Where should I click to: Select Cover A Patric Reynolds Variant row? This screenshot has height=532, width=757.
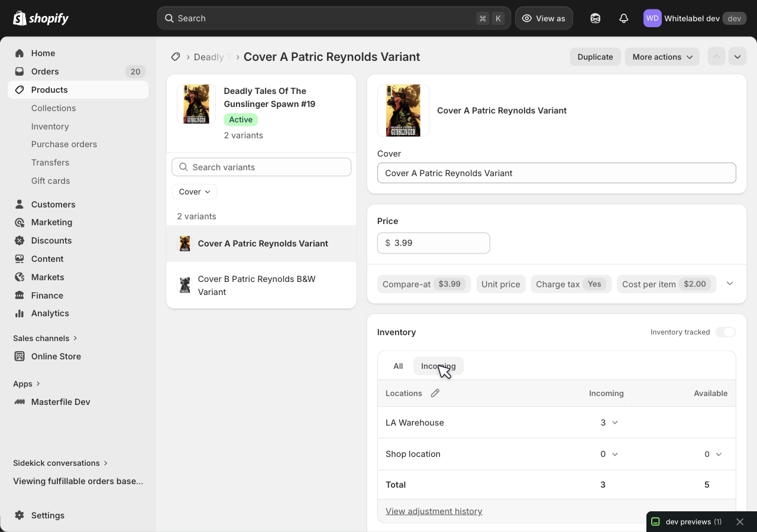(261, 244)
